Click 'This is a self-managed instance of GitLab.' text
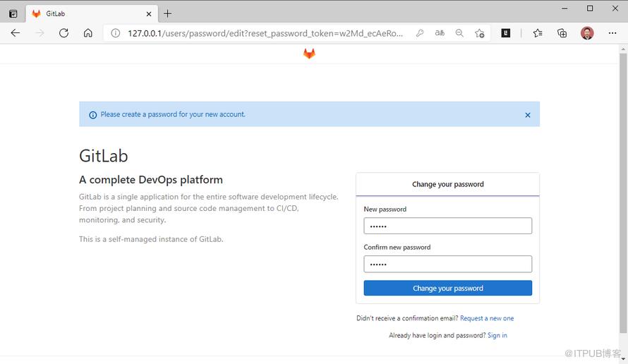 click(x=151, y=239)
